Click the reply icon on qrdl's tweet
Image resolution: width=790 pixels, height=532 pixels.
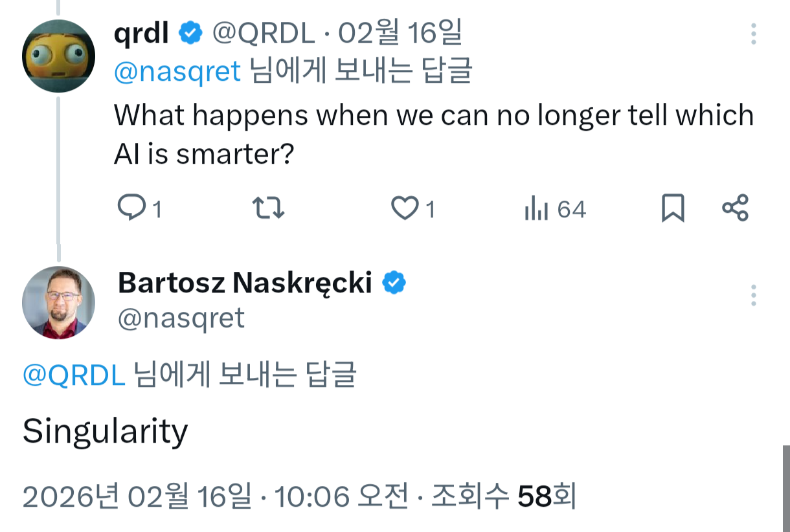pyautogui.click(x=131, y=208)
